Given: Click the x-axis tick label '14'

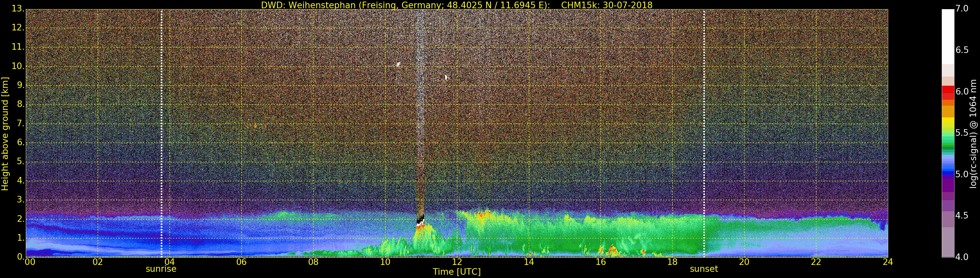Looking at the screenshot, I should 529,262.
